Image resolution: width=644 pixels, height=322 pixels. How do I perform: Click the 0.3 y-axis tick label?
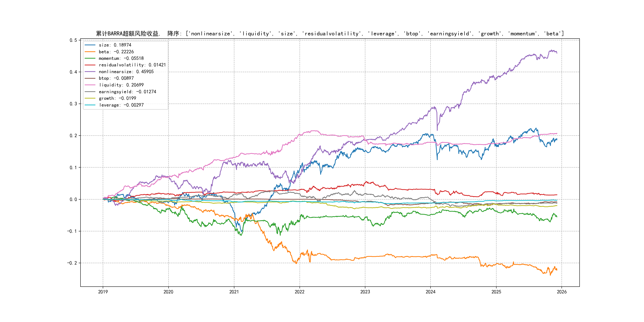(73, 104)
